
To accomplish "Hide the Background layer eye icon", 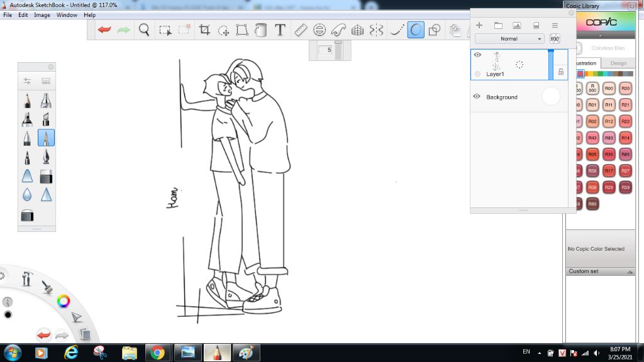I will click(477, 96).
